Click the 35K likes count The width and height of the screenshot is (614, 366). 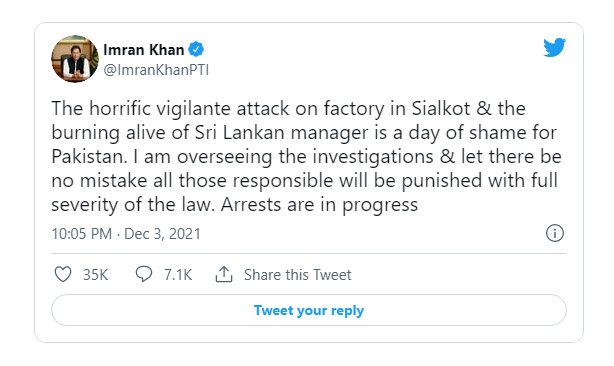click(x=96, y=275)
